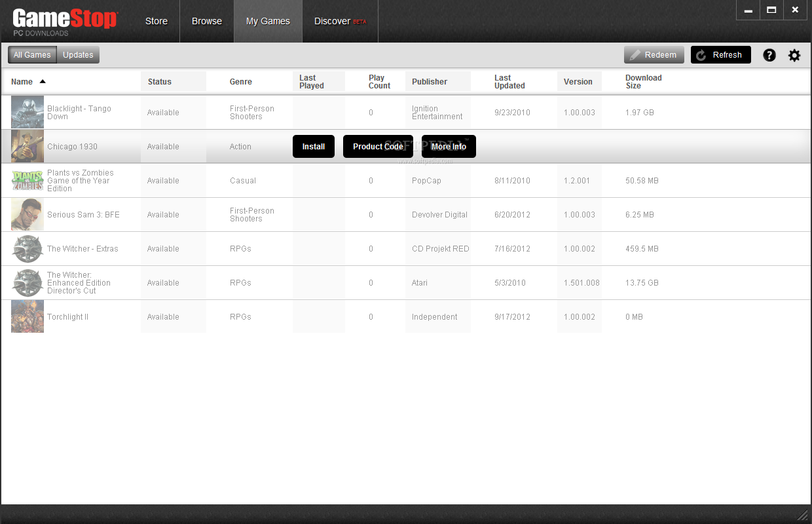The height and width of the screenshot is (524, 812).
Task: Click the 'Ignition Entertainment' publisher cell
Action: 437,113
